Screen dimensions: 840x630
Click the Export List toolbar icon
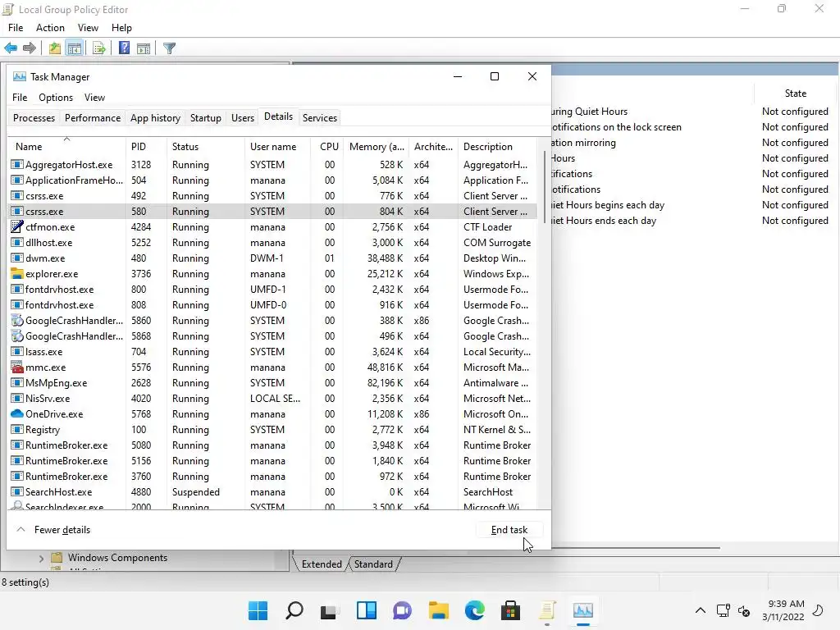[x=99, y=48]
